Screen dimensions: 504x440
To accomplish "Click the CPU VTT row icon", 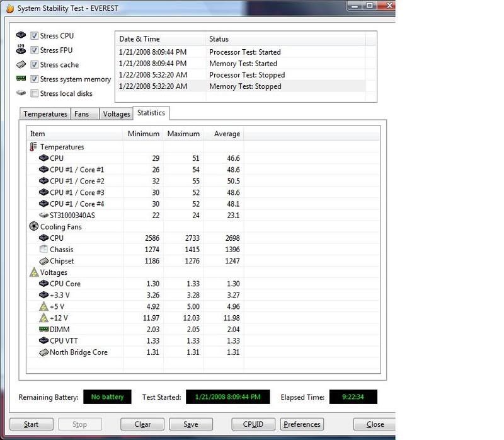I will [43, 340].
